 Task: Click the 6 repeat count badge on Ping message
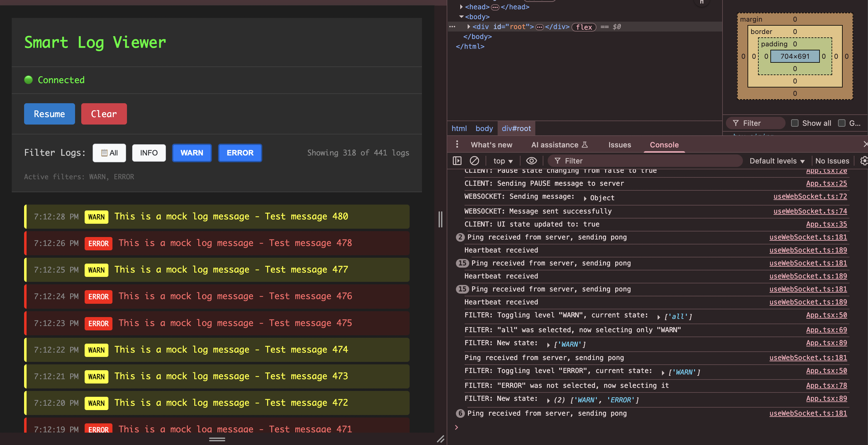click(x=460, y=413)
